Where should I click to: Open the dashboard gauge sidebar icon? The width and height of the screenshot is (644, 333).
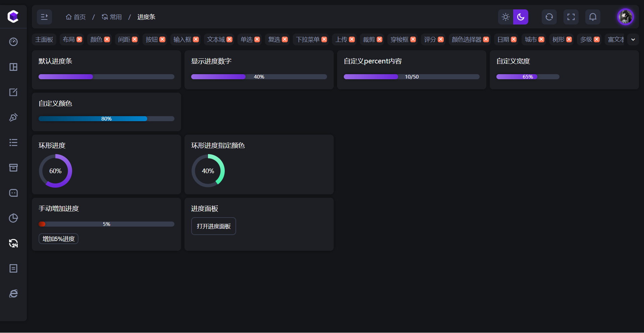coord(13,42)
